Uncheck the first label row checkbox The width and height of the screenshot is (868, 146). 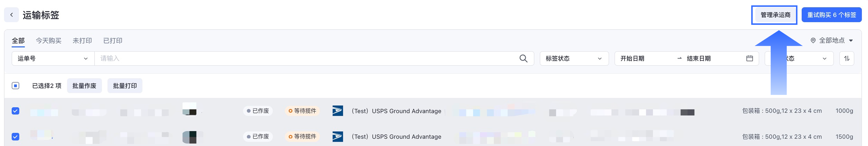pyautogui.click(x=16, y=111)
